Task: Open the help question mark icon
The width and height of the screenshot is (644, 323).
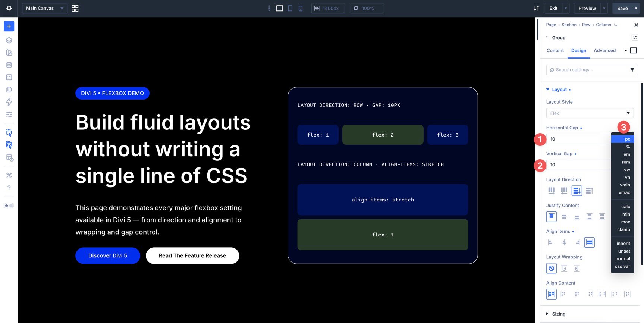Action: [x=9, y=188]
